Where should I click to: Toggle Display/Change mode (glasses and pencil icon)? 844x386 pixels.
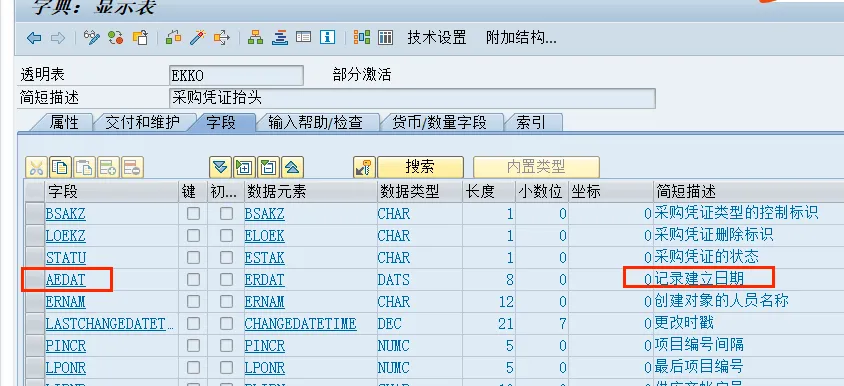click(92, 38)
